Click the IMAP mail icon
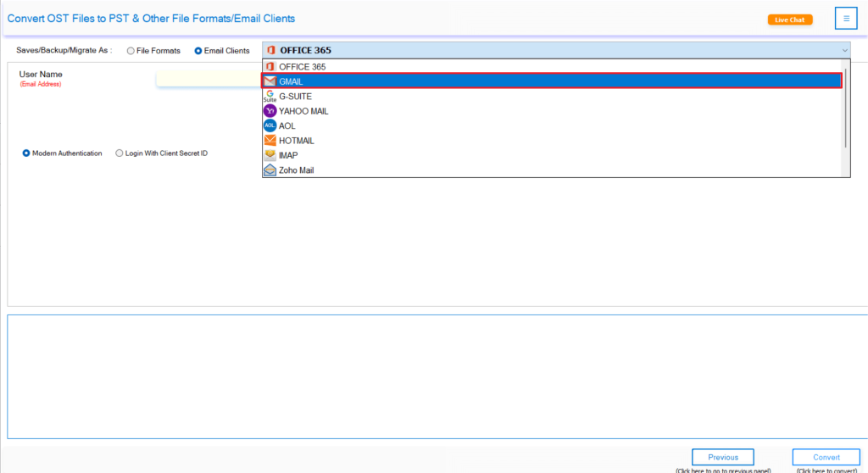Screen dimensions: 868x473 (x=270, y=155)
